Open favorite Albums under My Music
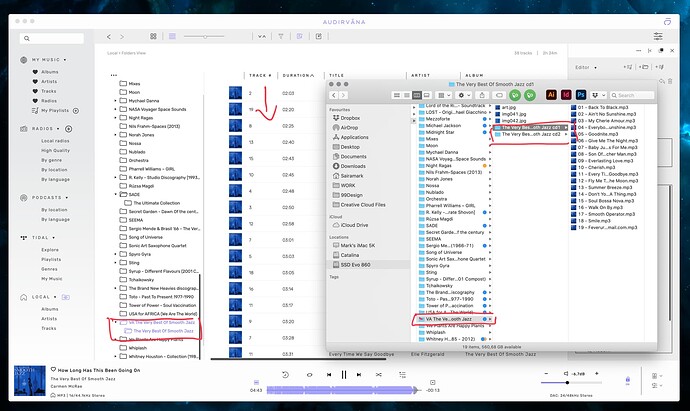 click(x=49, y=72)
